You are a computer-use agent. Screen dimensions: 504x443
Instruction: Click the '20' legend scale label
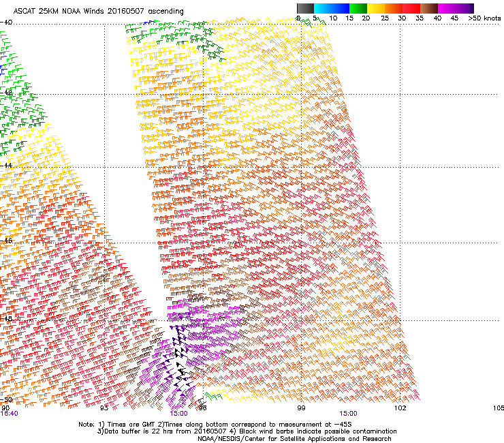point(366,18)
